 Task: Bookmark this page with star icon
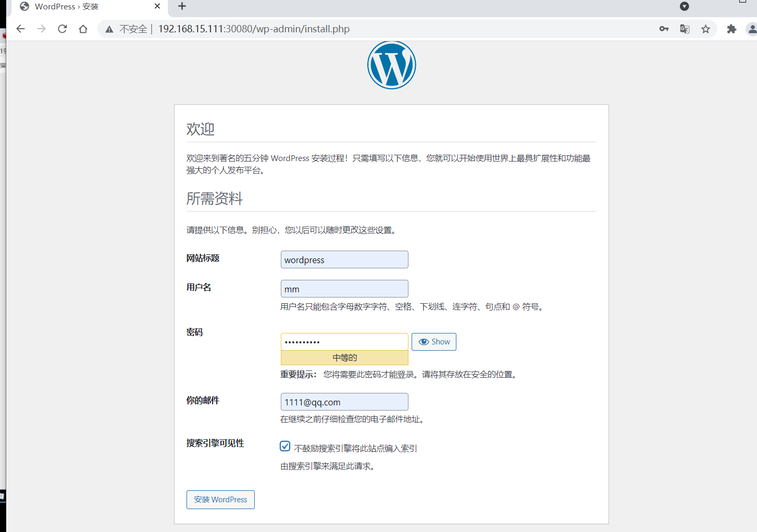click(x=705, y=29)
